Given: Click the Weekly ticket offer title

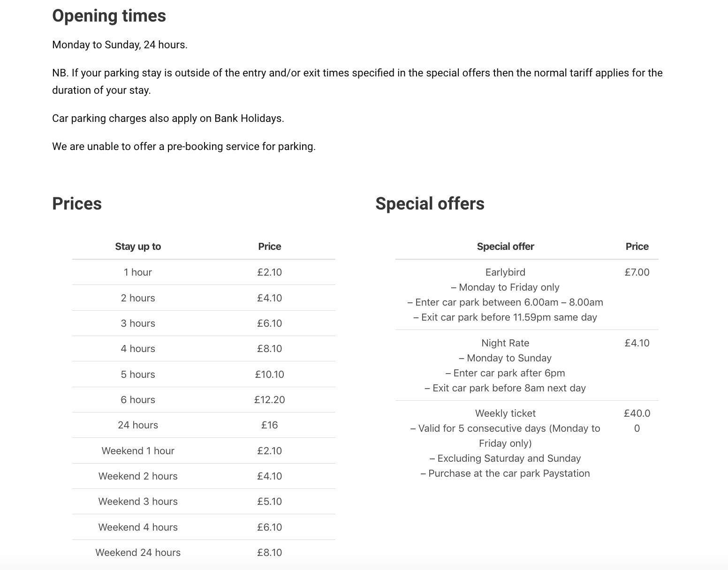Looking at the screenshot, I should pos(505,413).
